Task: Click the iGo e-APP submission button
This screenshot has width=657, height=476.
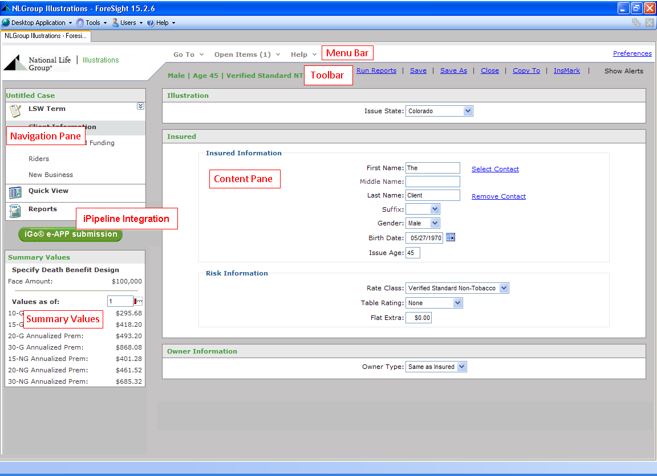Action: (70, 234)
